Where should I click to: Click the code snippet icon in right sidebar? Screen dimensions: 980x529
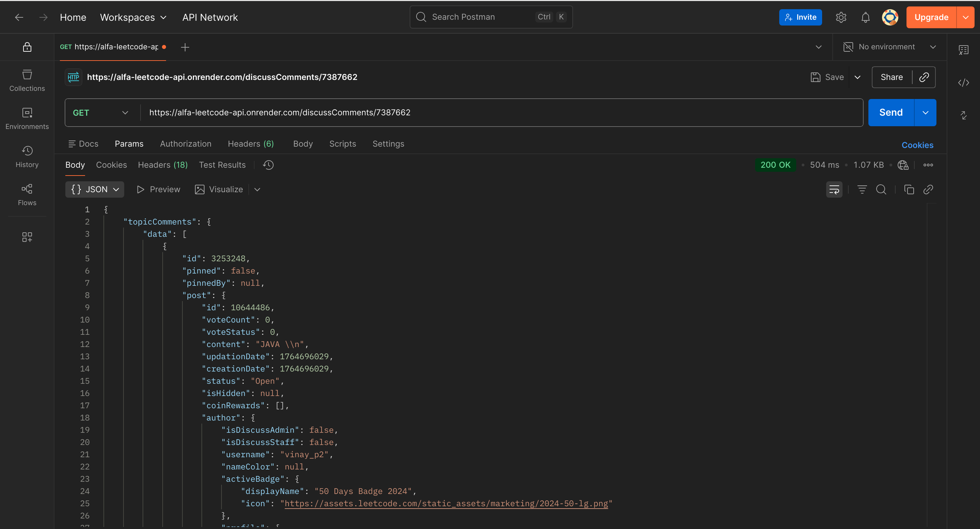pos(963,83)
